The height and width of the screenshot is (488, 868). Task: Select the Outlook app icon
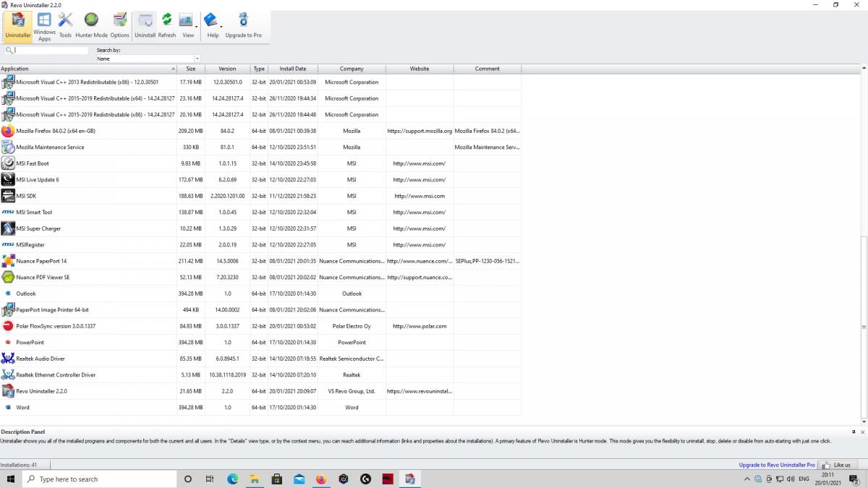tap(8, 294)
